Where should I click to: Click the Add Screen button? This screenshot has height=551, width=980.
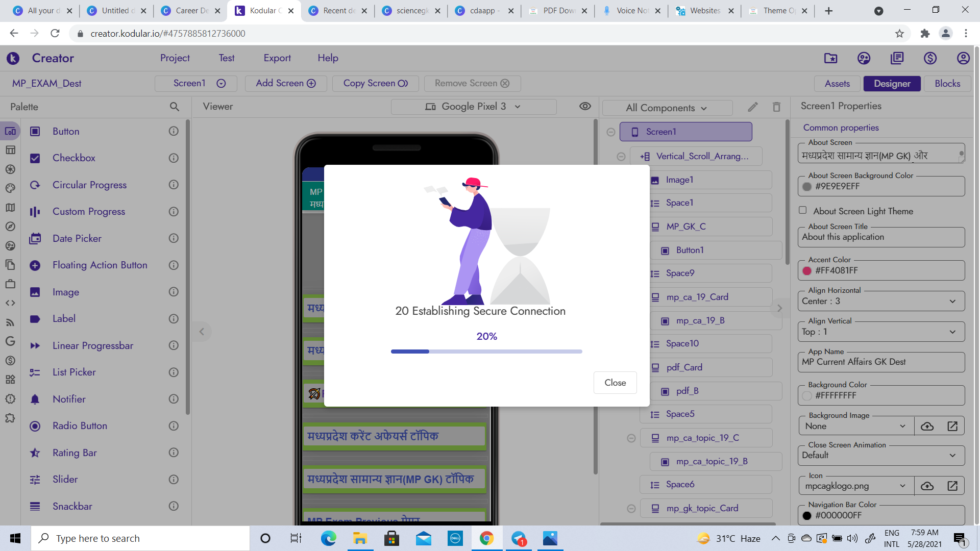point(285,83)
